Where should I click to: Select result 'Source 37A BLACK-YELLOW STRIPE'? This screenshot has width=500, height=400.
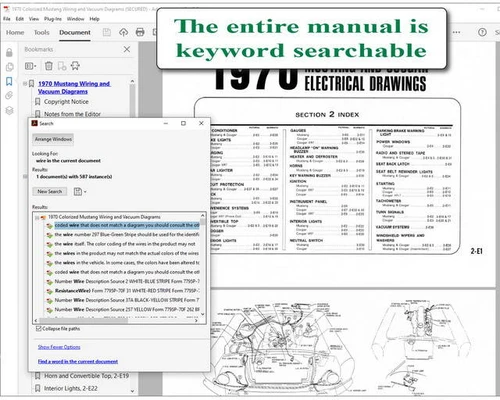(x=127, y=300)
